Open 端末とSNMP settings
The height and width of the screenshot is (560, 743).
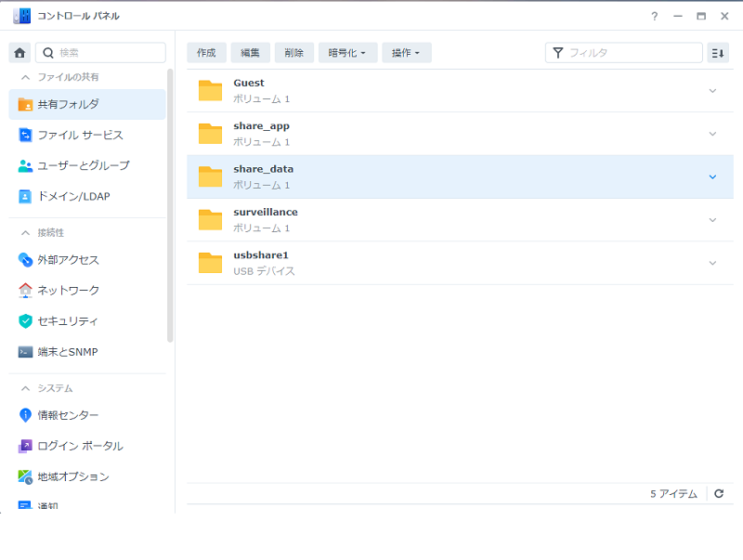click(x=87, y=352)
